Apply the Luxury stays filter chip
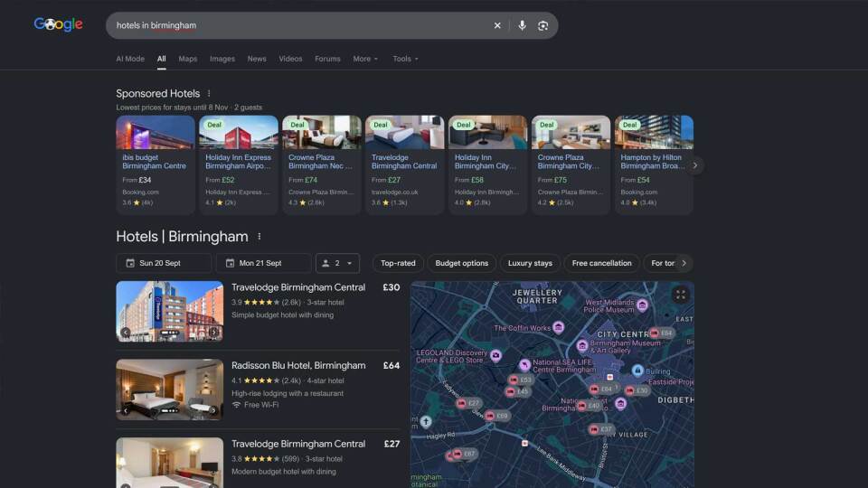 [x=530, y=263]
